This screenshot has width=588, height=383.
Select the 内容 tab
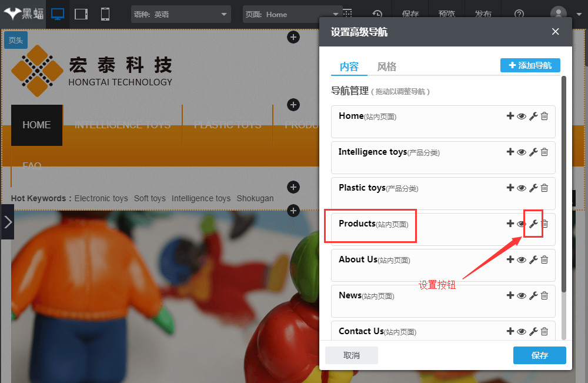(x=349, y=66)
